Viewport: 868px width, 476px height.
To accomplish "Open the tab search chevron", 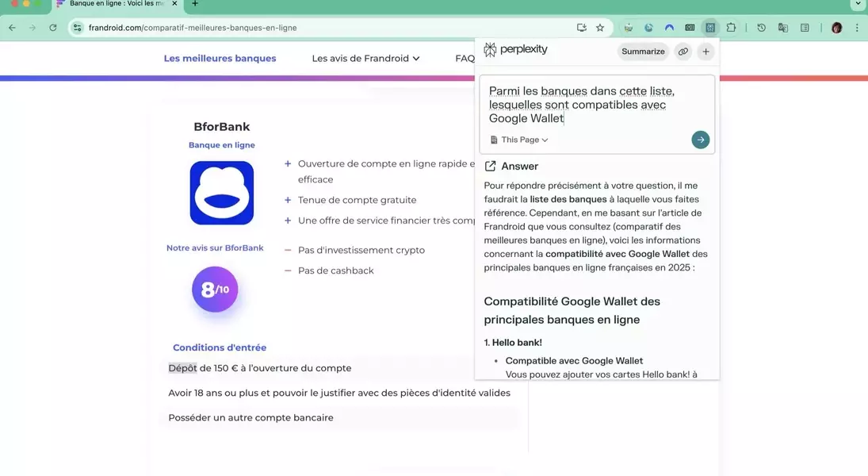I will tap(858, 4).
